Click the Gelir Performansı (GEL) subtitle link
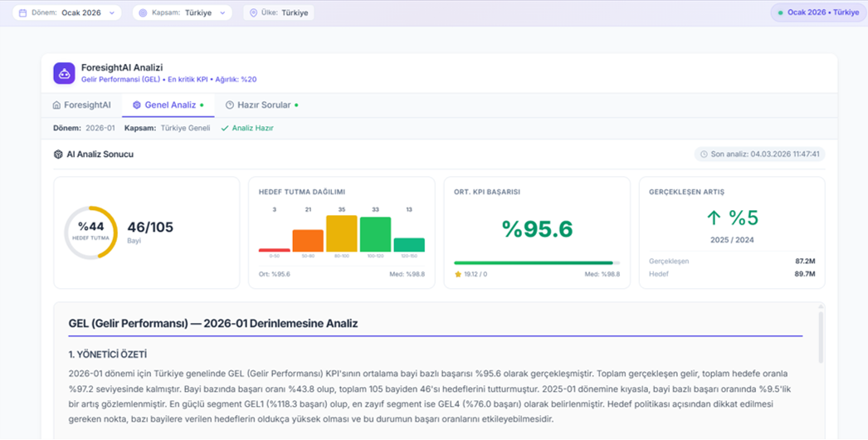This screenshot has height=440, width=868. (x=120, y=80)
